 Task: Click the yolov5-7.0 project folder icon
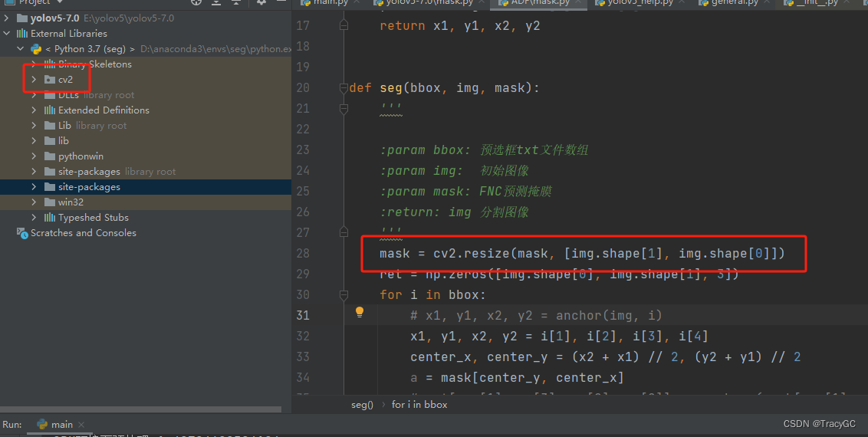point(22,18)
